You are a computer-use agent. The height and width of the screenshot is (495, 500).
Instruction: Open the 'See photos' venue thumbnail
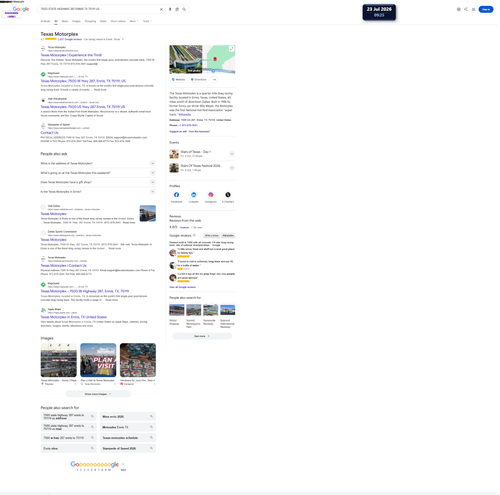pyautogui.click(x=186, y=59)
